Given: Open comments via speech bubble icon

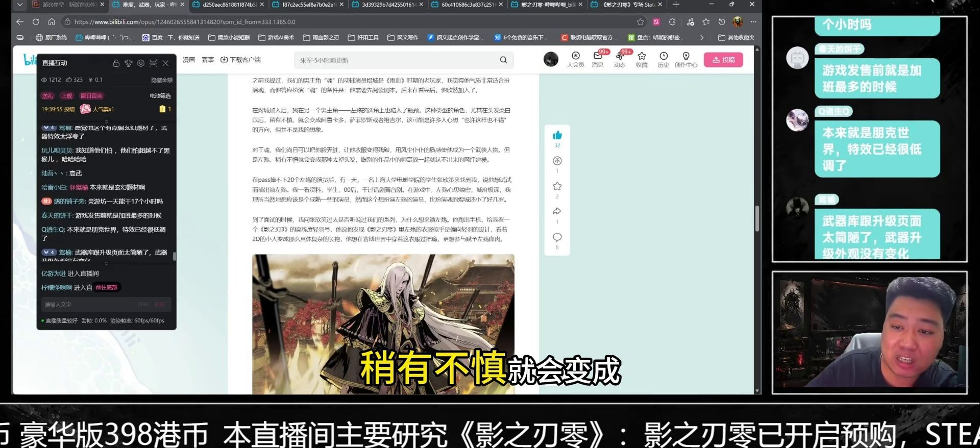Looking at the screenshot, I should click(x=557, y=237).
